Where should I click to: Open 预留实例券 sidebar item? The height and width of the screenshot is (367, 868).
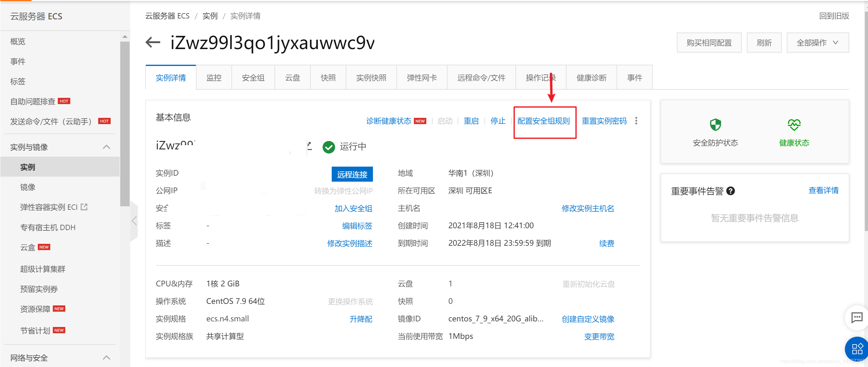click(39, 289)
